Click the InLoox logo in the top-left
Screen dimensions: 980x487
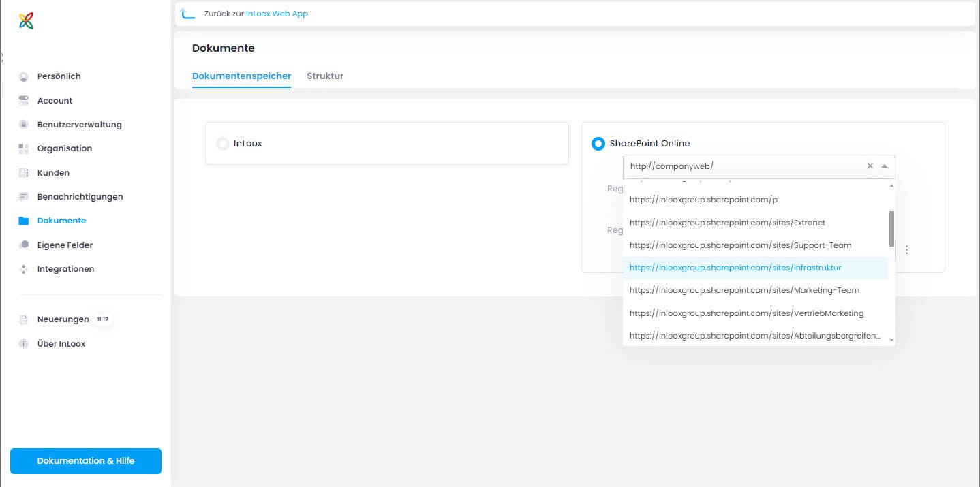(x=25, y=20)
